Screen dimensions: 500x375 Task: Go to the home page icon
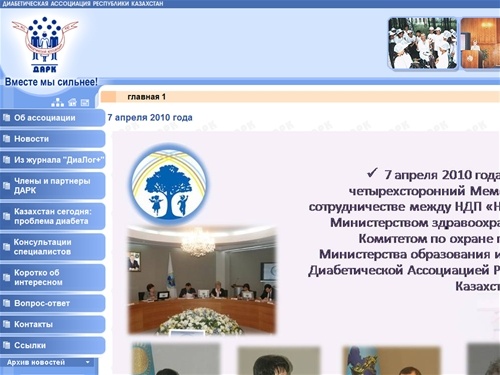click(x=72, y=102)
